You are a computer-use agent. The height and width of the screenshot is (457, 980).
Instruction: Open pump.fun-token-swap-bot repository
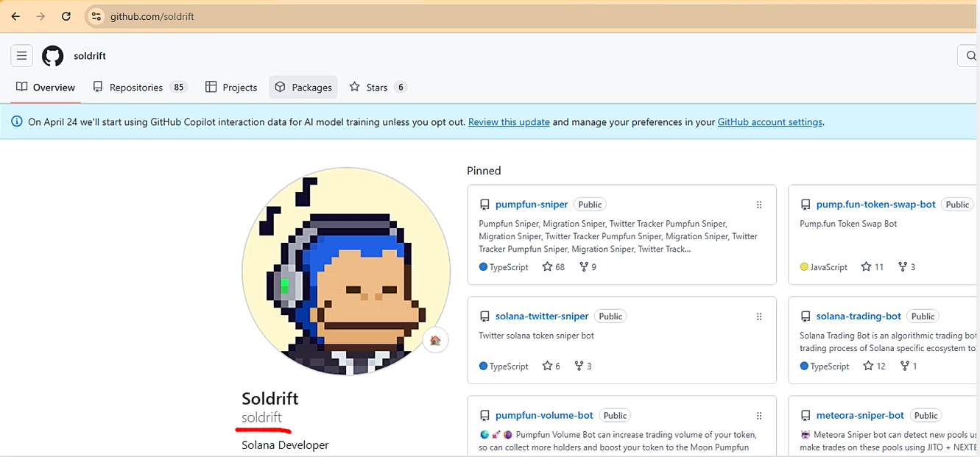(x=876, y=205)
